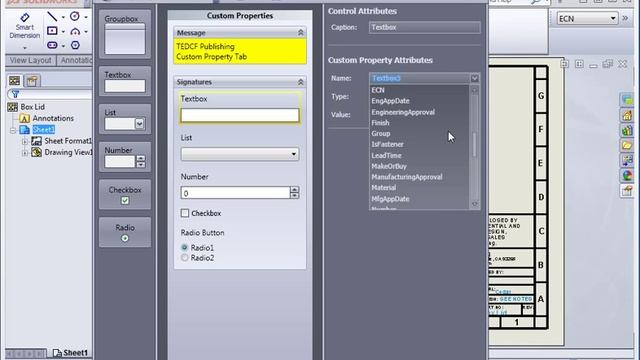Open Appearances task pane tab
640x360 pixels.
click(x=627, y=176)
